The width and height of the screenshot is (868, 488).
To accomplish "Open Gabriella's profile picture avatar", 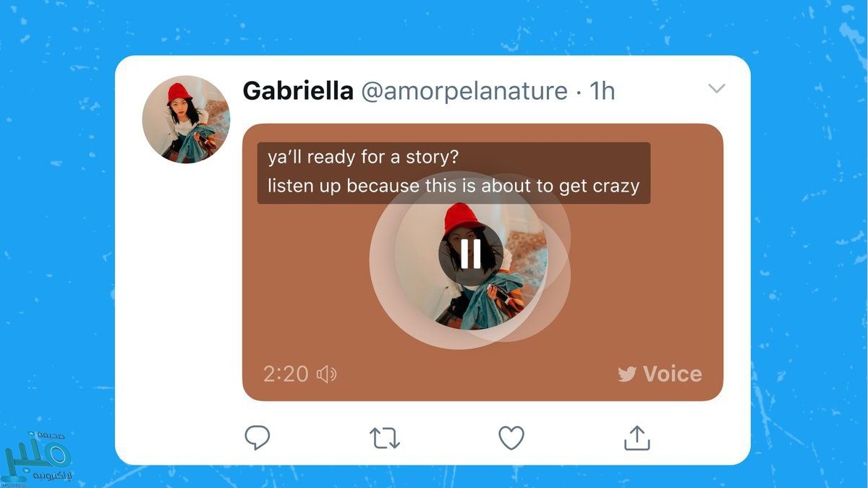I will pos(186,119).
